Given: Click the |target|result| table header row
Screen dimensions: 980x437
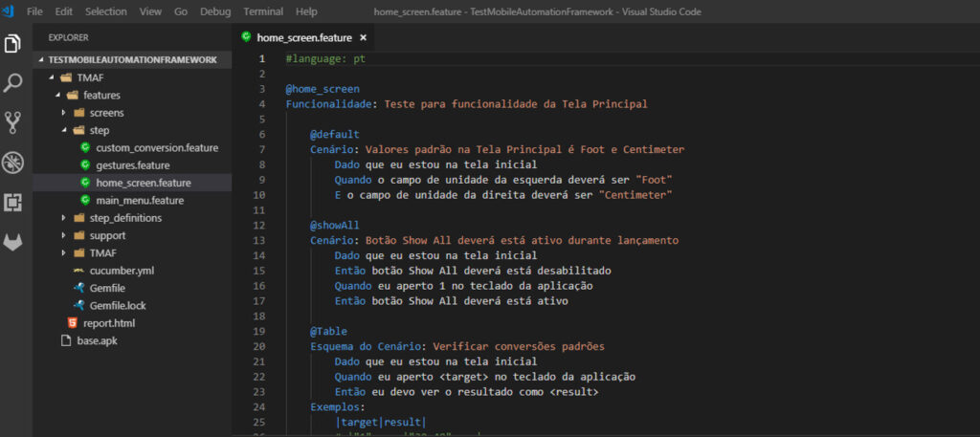Looking at the screenshot, I should [381, 422].
